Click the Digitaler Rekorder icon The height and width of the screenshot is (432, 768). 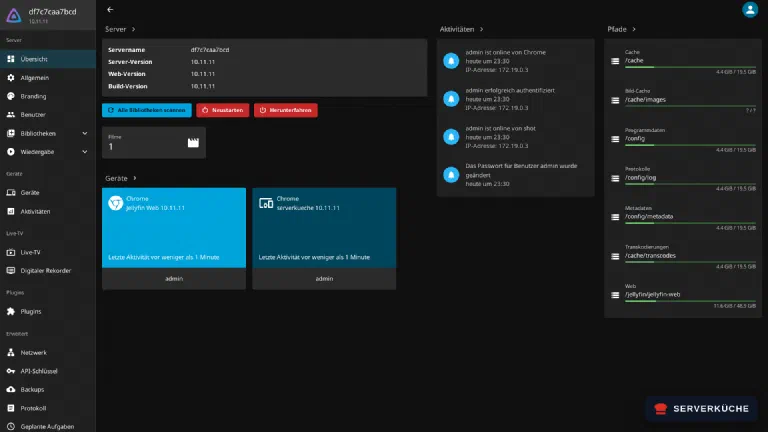click(x=11, y=270)
